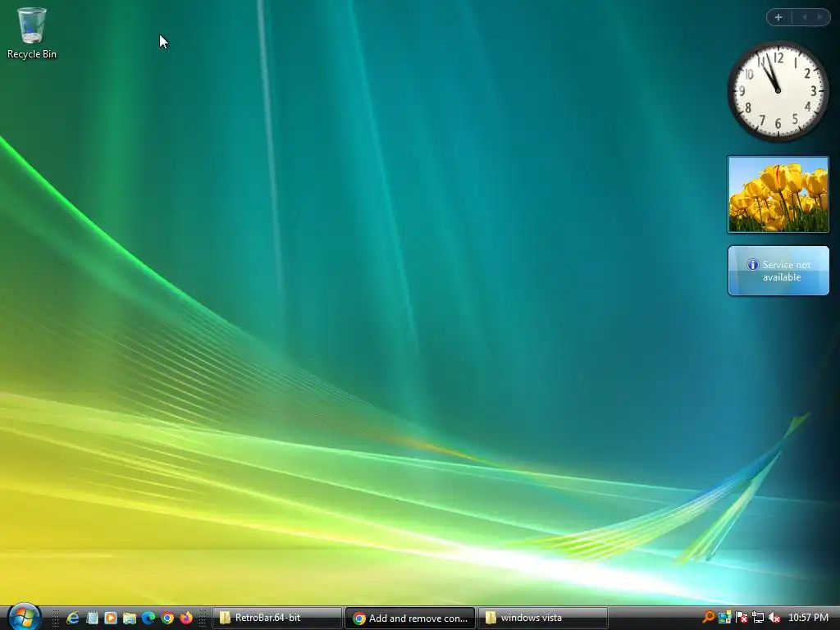Open the network tray icon

click(757, 618)
